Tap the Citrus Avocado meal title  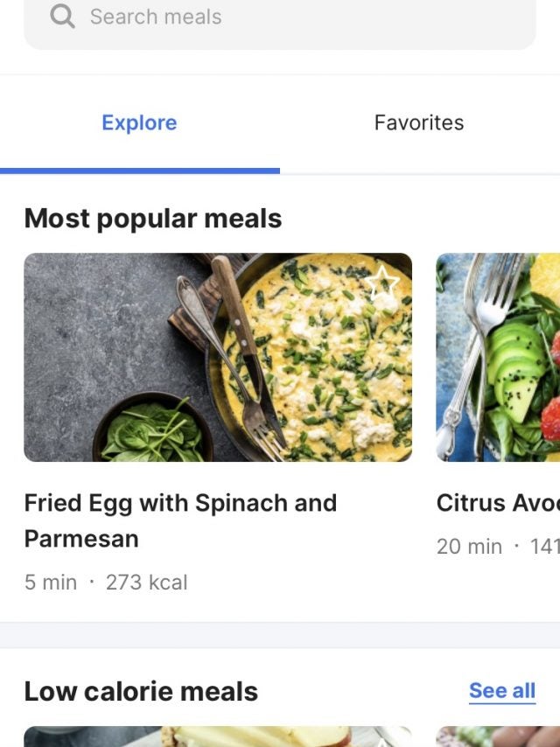coord(497,503)
